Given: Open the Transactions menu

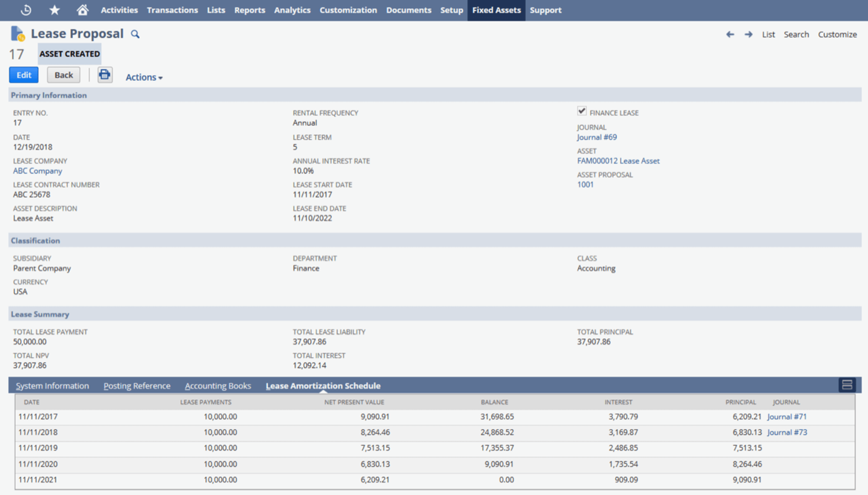Looking at the screenshot, I should (172, 10).
